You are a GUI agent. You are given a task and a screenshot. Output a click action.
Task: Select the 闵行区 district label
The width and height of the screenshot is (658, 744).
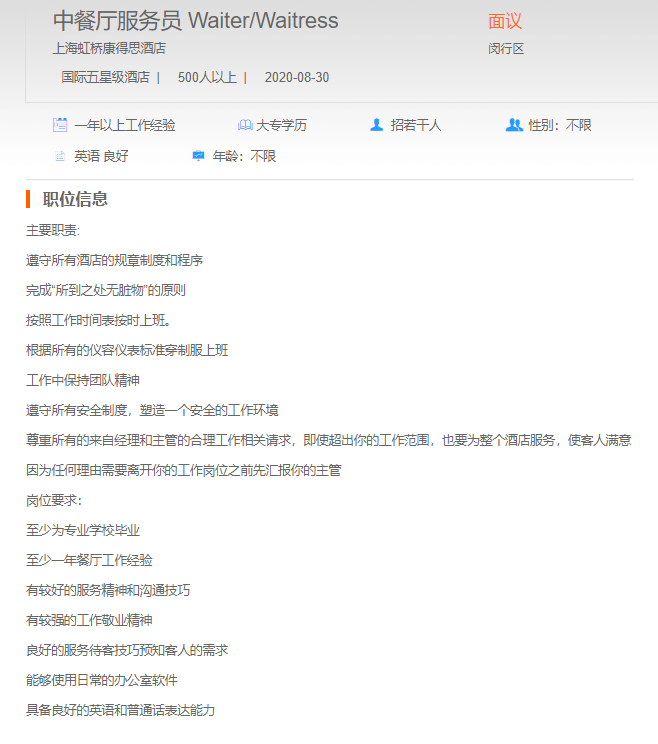click(x=506, y=49)
